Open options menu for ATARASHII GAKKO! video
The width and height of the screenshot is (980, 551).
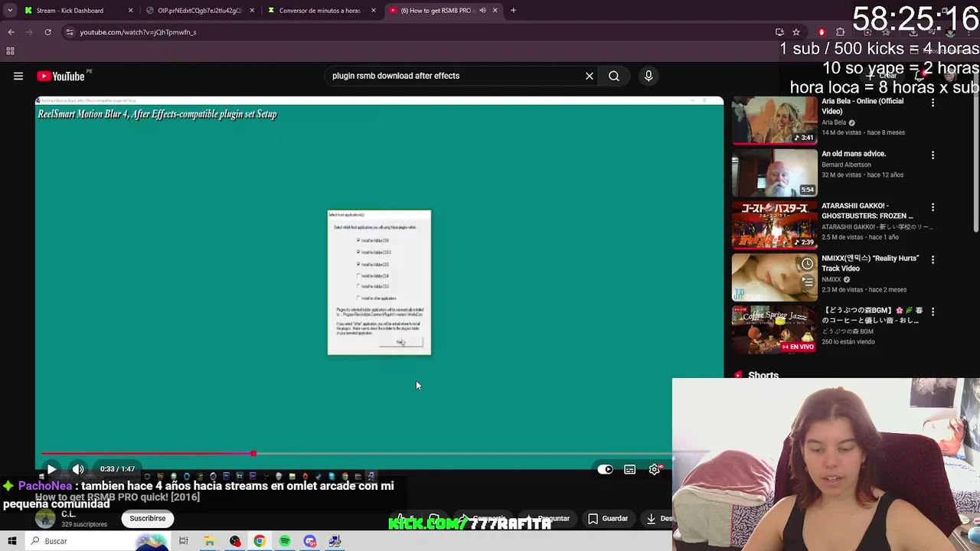(933, 207)
